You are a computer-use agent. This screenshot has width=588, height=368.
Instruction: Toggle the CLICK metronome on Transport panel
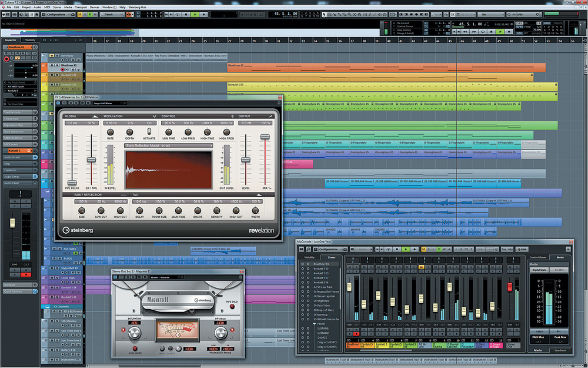point(519,24)
